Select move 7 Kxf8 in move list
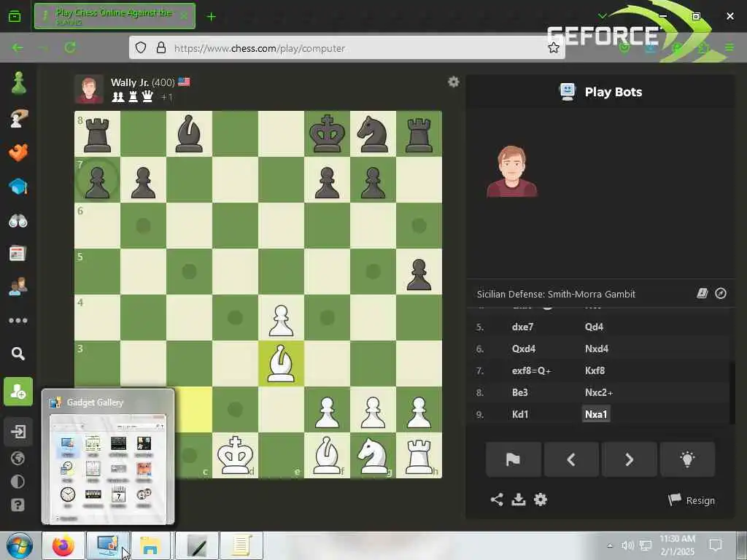 (x=595, y=370)
